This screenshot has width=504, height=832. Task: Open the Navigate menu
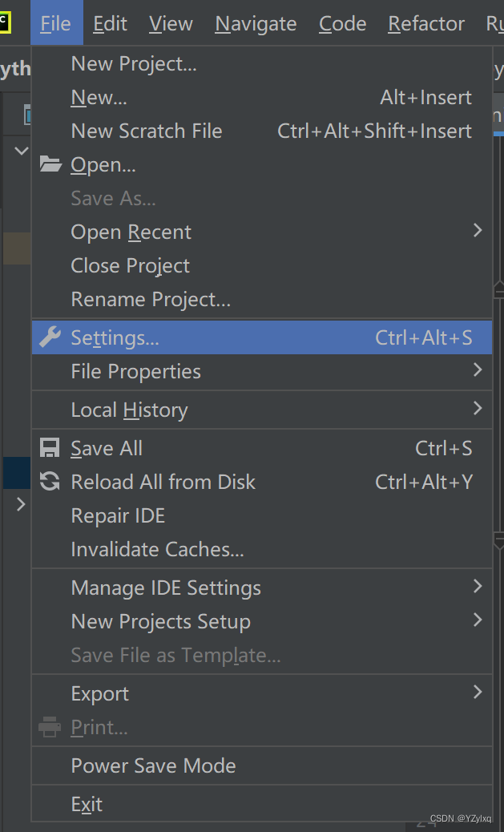pos(256,24)
